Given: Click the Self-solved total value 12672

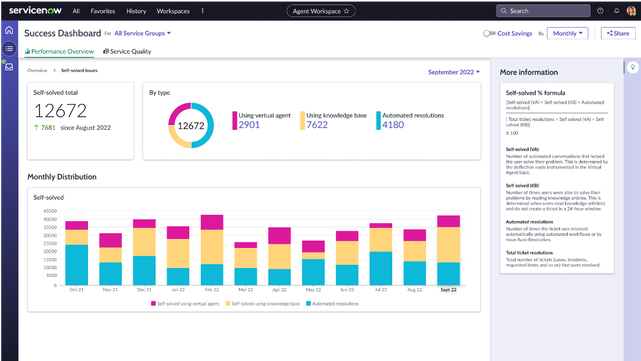Looking at the screenshot, I should (x=61, y=111).
